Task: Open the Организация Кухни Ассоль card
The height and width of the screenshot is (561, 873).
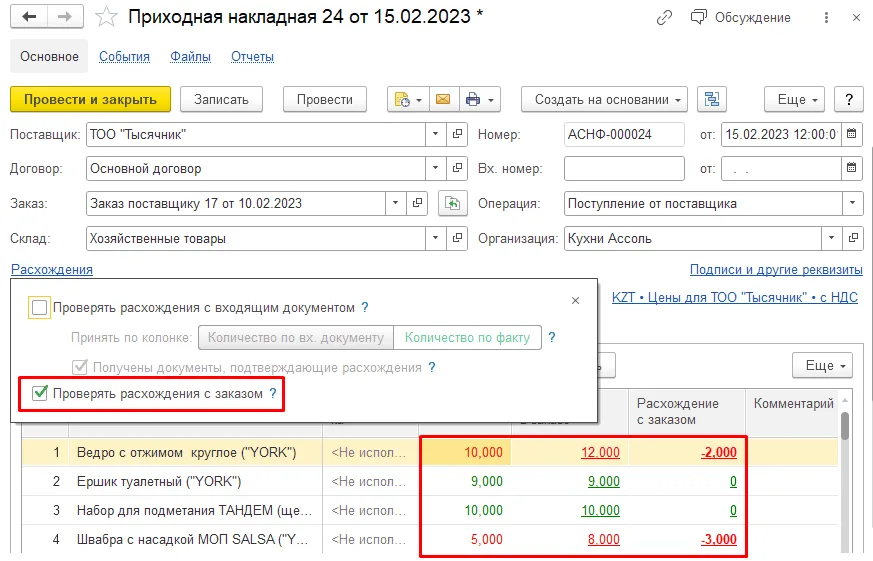Action: (x=853, y=238)
